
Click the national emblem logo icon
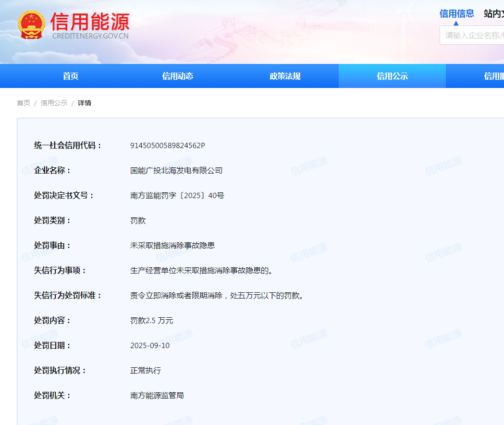pyautogui.click(x=31, y=25)
